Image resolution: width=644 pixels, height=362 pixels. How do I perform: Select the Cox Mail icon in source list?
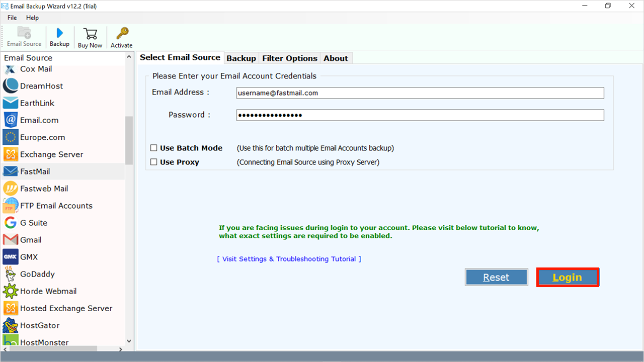coord(10,69)
